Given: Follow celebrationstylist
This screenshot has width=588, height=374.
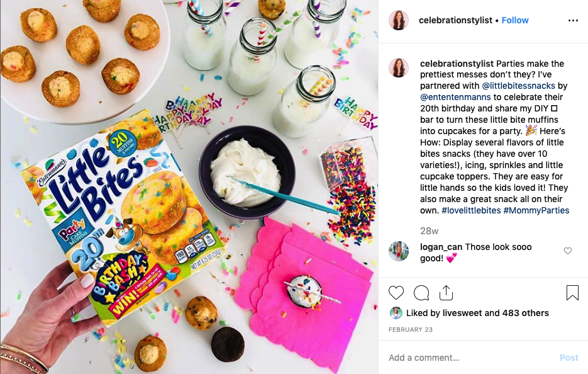Looking at the screenshot, I should [x=515, y=20].
